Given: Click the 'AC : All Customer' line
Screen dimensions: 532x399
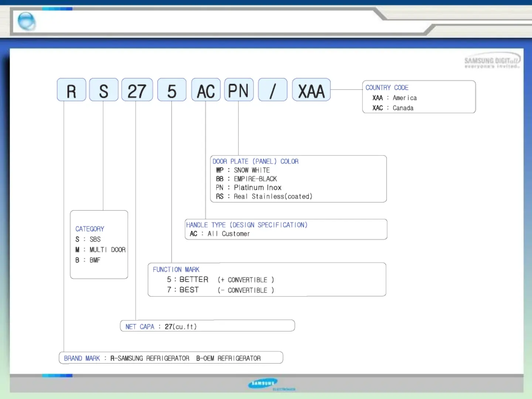Looking at the screenshot, I should (220, 234).
